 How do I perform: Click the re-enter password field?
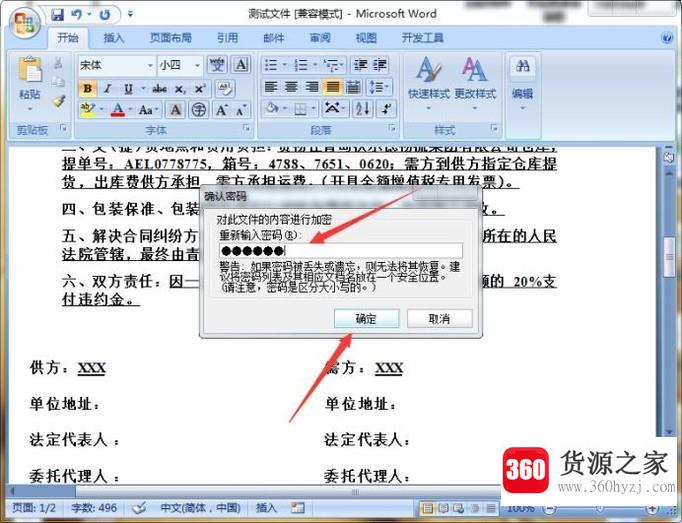coord(341,251)
